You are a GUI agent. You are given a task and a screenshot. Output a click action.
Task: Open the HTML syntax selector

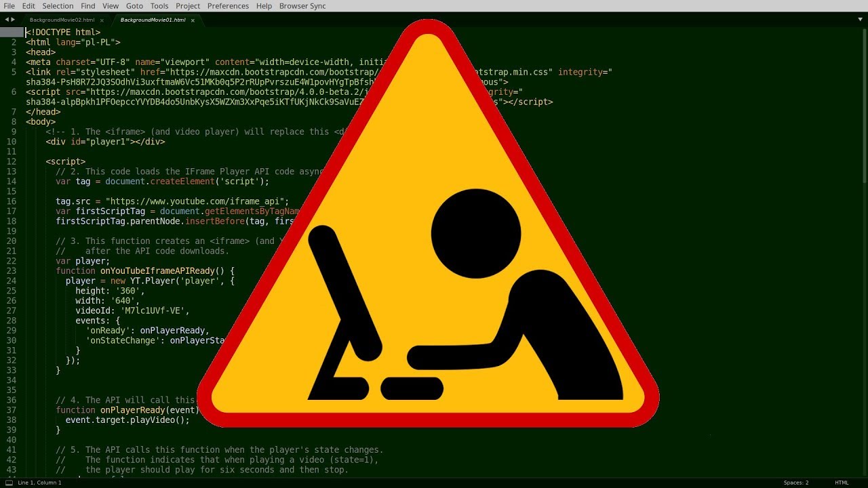tap(842, 483)
